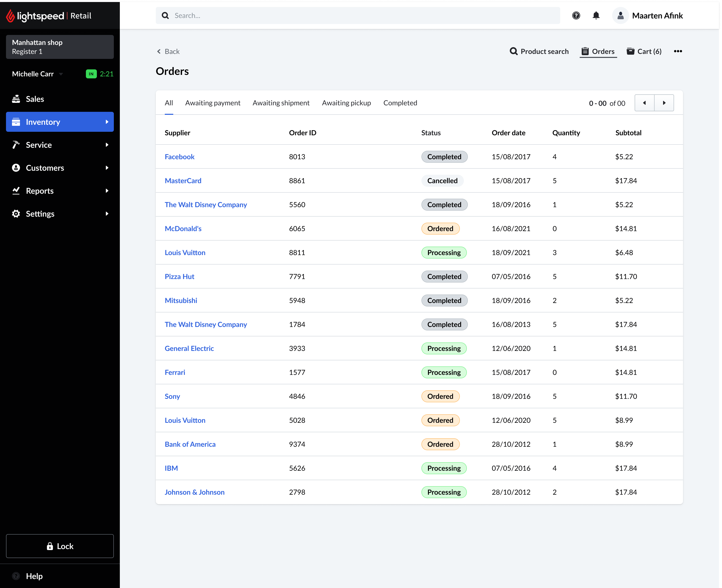Click the Cart box icon
This screenshot has width=722, height=588.
[630, 51]
